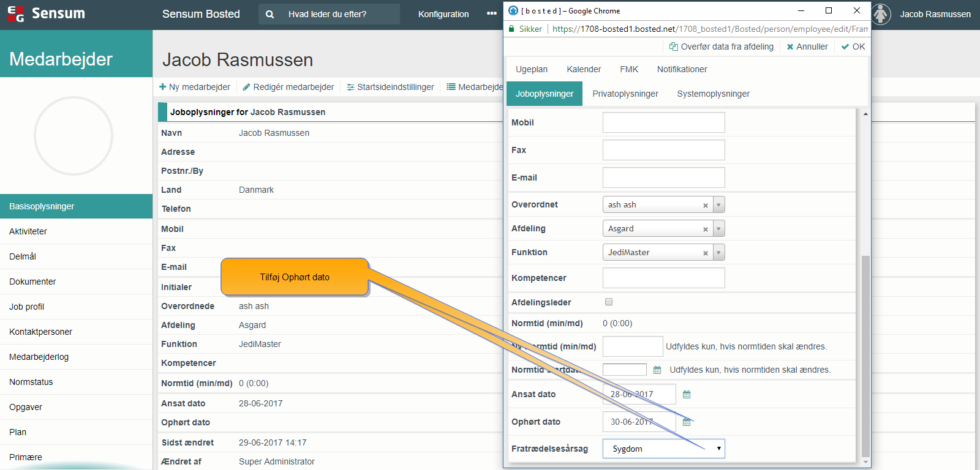Tick the Afdelingsleder checkbox
Image resolution: width=980 pixels, height=470 pixels.
608,302
